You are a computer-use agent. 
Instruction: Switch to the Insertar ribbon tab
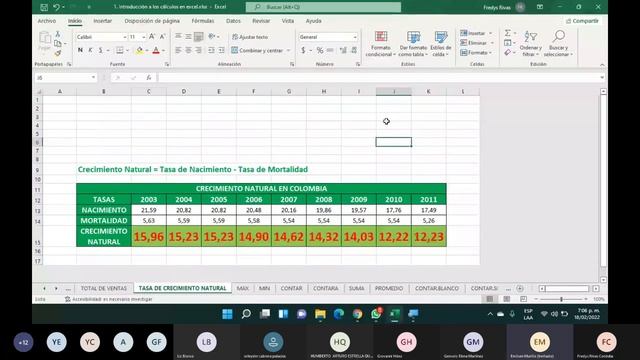point(102,21)
